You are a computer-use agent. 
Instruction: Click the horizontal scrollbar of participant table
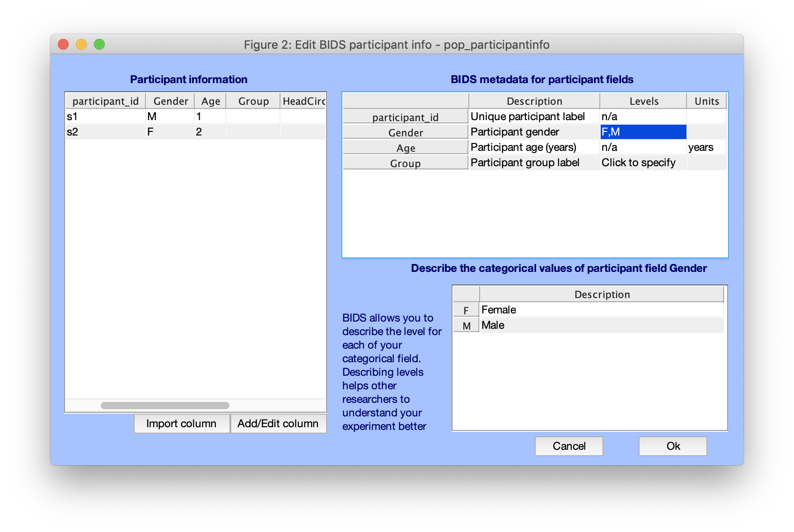coord(165,406)
